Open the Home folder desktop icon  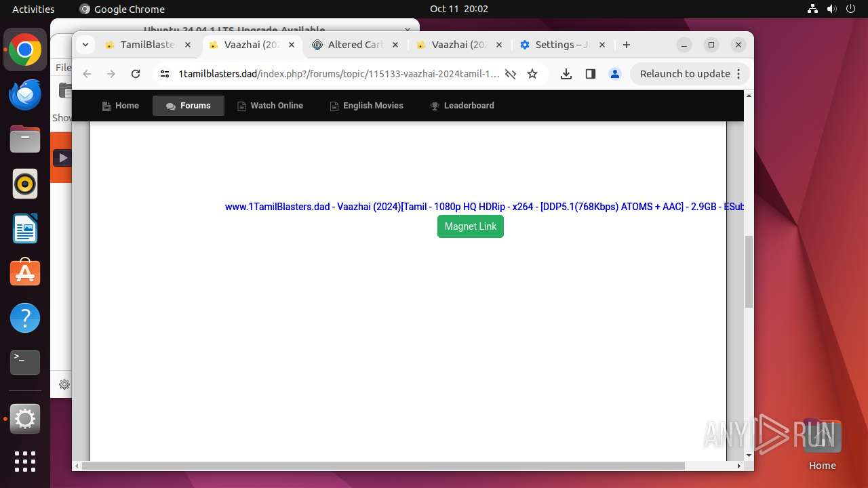[822, 444]
